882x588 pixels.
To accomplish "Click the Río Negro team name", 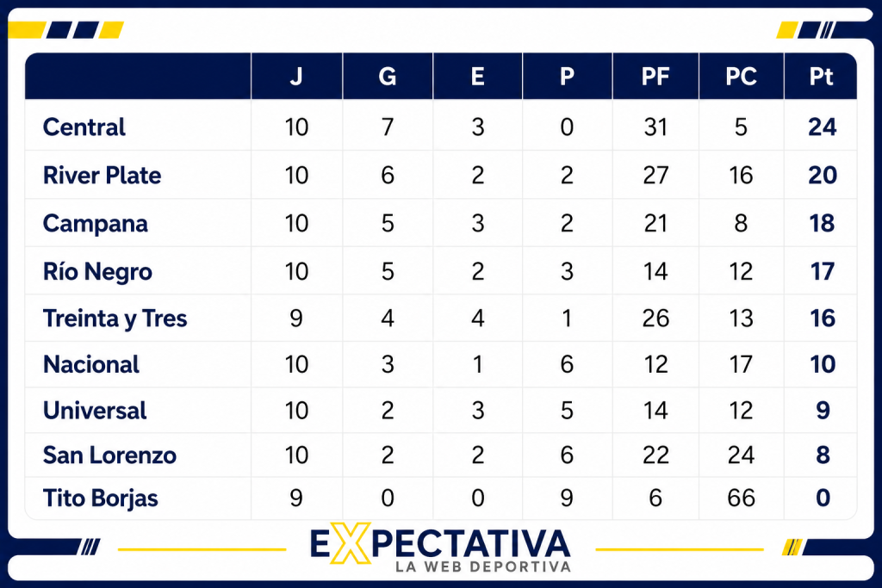I will click(x=97, y=271).
